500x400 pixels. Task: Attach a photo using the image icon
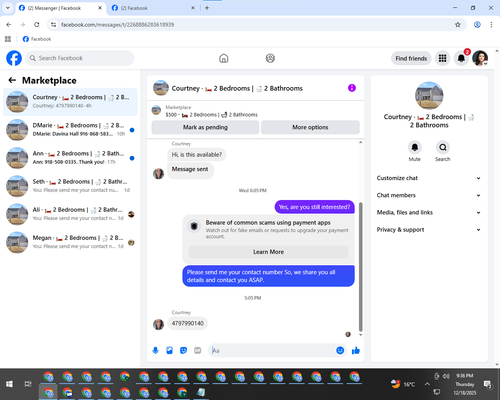click(x=169, y=350)
